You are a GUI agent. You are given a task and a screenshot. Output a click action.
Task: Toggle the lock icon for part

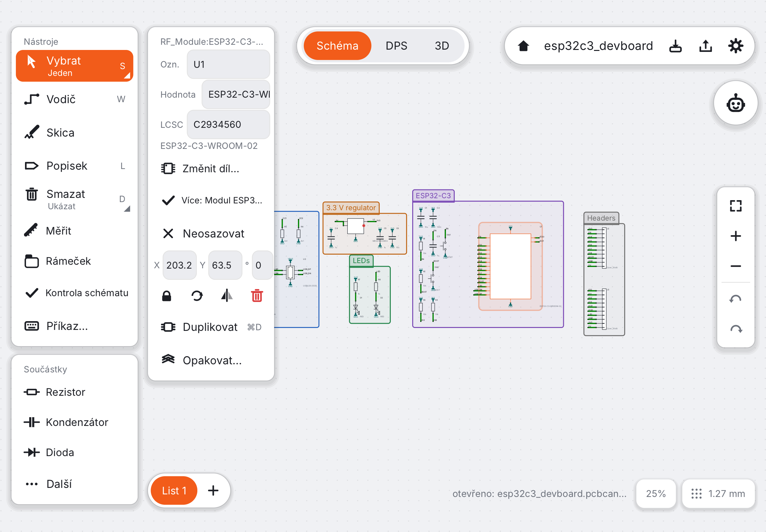click(x=167, y=296)
